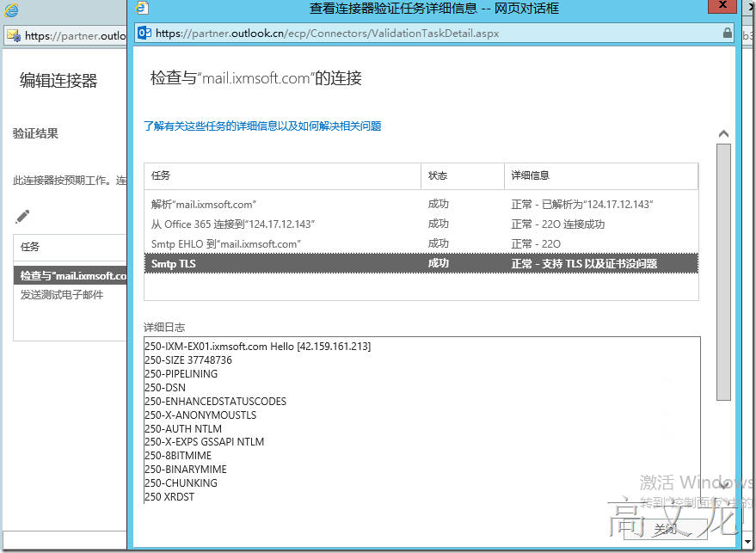Click log line 250-DSN
This screenshot has height=553, width=756.
165,388
